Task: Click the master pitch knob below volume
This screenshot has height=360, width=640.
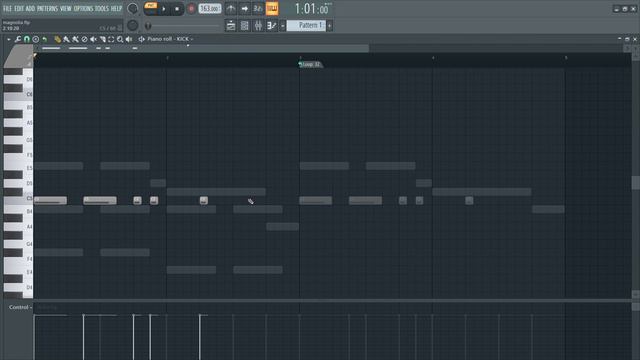Action: [133, 25]
